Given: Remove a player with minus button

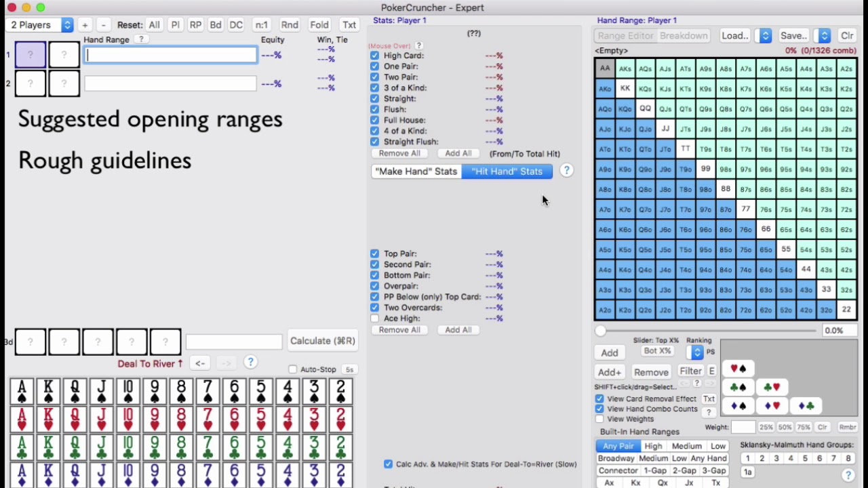Looking at the screenshot, I should (x=103, y=25).
